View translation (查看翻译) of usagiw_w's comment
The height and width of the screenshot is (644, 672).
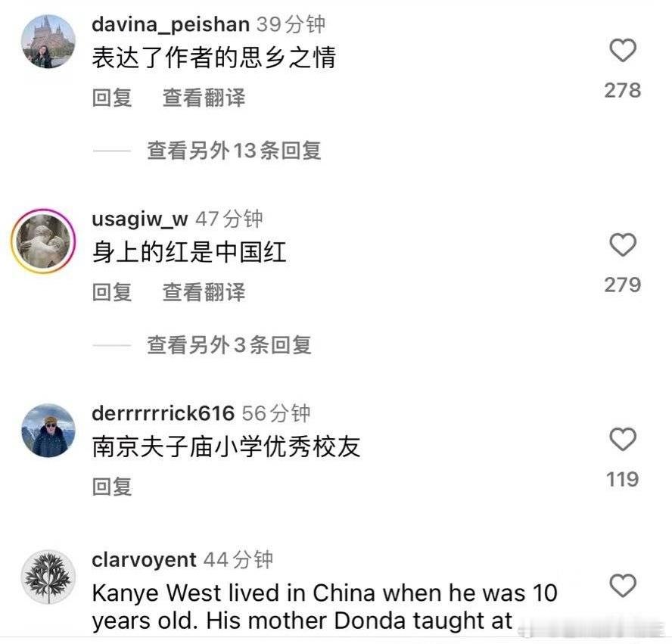tap(204, 292)
